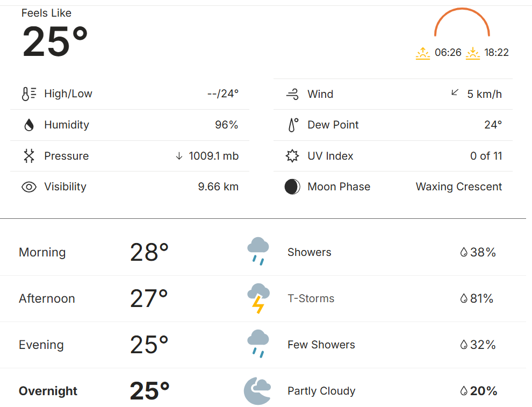Click the T-Storms condition text

311,298
